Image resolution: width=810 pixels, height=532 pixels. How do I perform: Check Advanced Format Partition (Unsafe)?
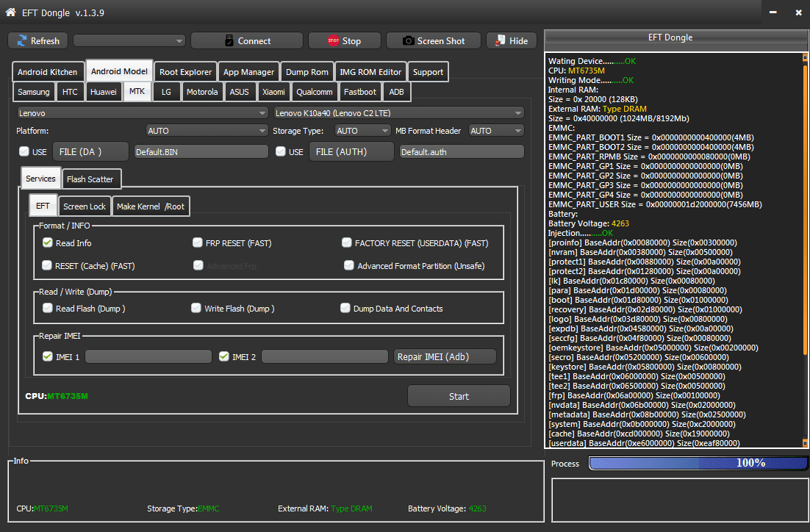click(349, 265)
